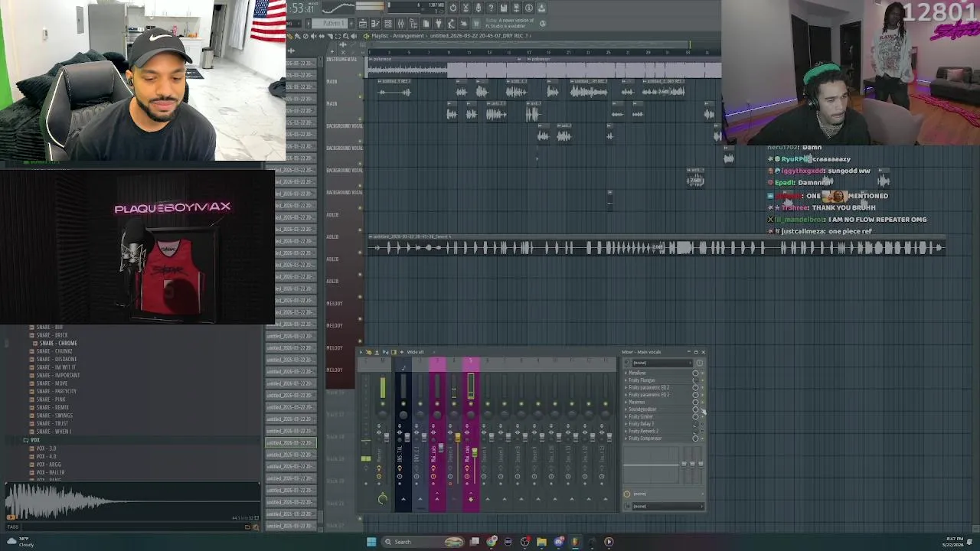Open the project info icon
The width and height of the screenshot is (980, 551).
pos(529,8)
